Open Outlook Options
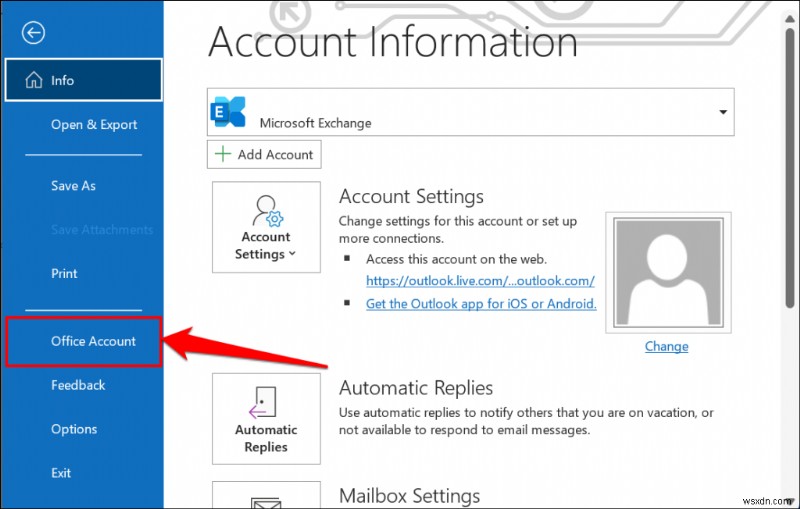Viewport: 800px width, 509px height. pos(74,429)
